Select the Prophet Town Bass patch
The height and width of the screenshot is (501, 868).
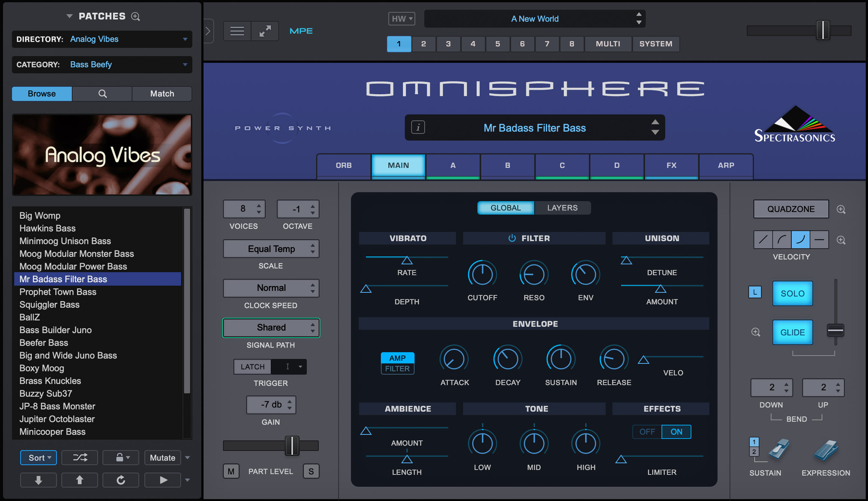(x=58, y=292)
